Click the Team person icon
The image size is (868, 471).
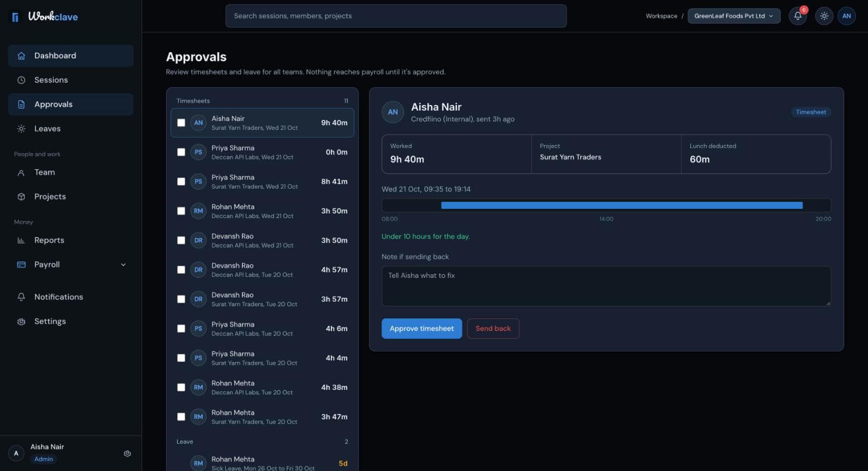[21, 172]
